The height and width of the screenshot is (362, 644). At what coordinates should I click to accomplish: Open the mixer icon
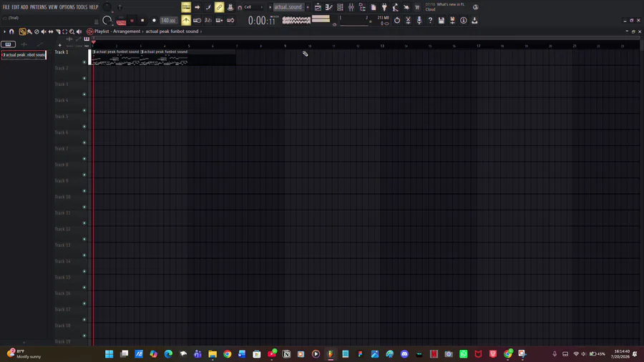351,7
